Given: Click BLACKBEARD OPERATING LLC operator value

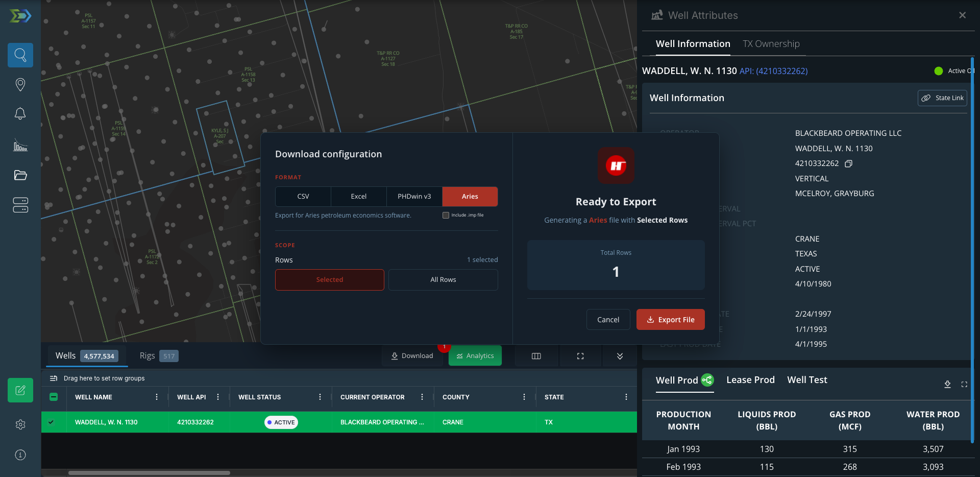Looking at the screenshot, I should (x=848, y=133).
